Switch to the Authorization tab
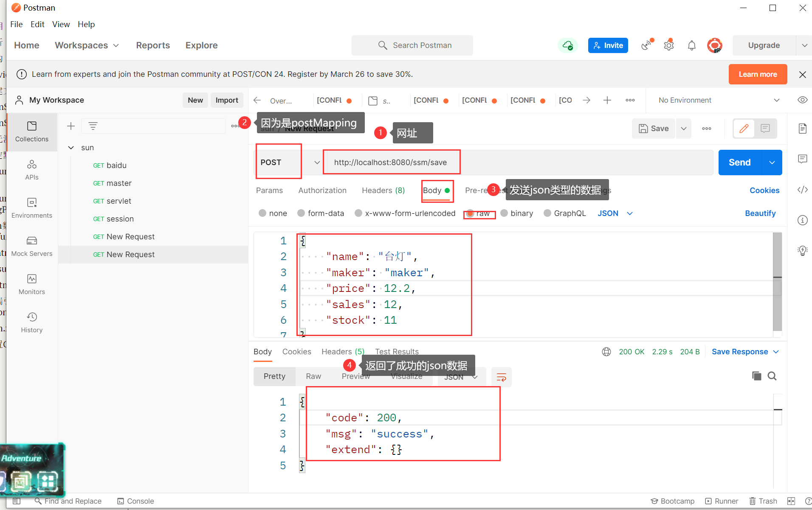Viewport: 812px width, 510px height. pyautogui.click(x=322, y=191)
